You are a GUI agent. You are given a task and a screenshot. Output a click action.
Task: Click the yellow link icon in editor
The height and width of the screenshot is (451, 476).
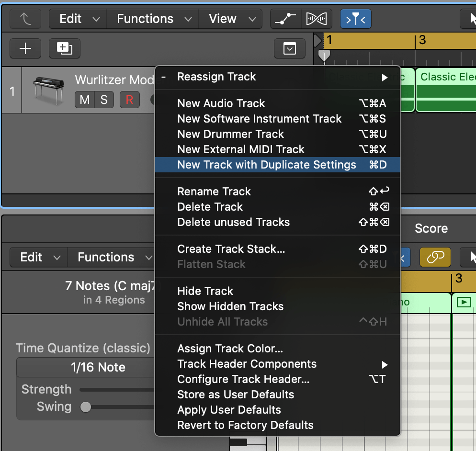[x=435, y=257]
